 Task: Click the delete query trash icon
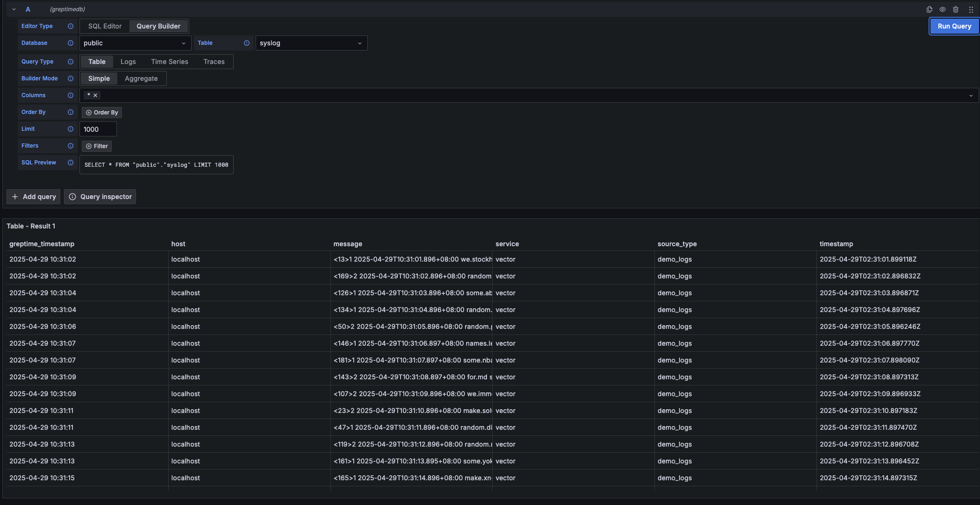(956, 9)
